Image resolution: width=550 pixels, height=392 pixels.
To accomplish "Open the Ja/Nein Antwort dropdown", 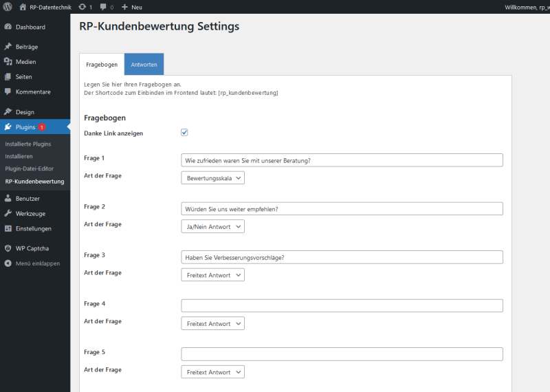I will point(212,226).
